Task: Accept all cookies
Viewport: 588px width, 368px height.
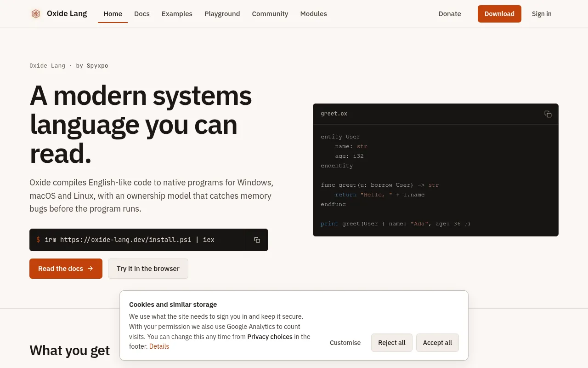Action: click(x=437, y=343)
